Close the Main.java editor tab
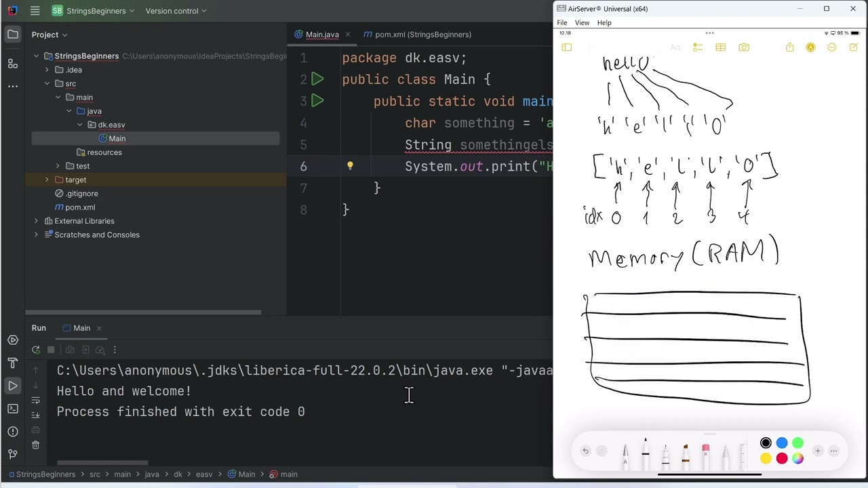The image size is (868, 488). (x=347, y=35)
